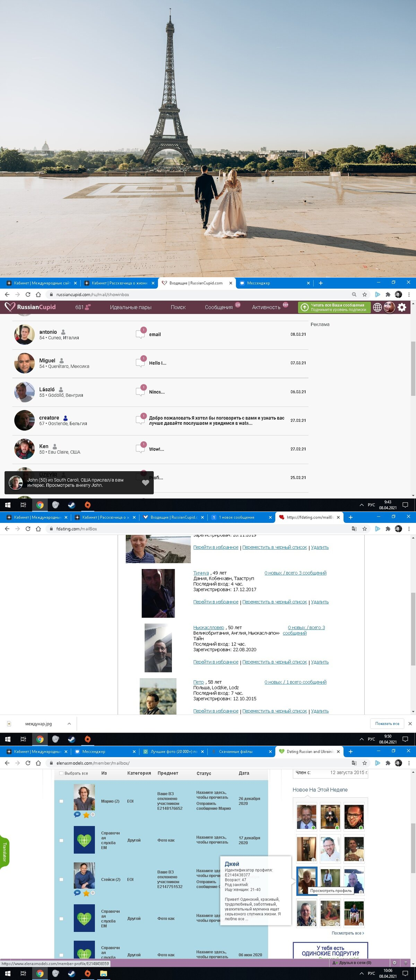
Task: Click the globe language icon on RussianCupid
Action: pos(377,307)
